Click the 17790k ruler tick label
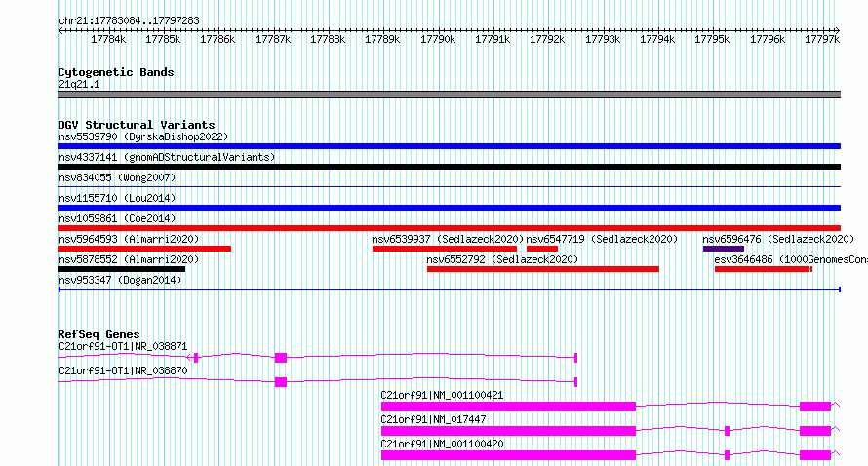The image size is (868, 466). 437,39
